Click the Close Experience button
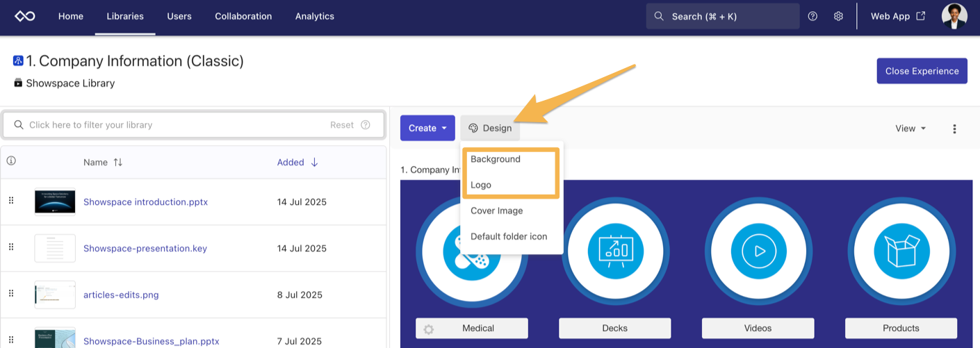Viewport: 980px width, 348px height. [922, 71]
